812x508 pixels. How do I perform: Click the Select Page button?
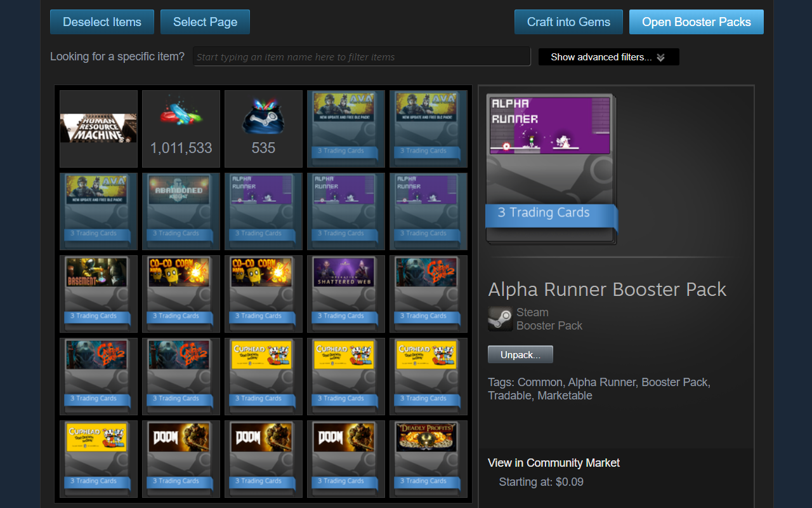coord(205,22)
